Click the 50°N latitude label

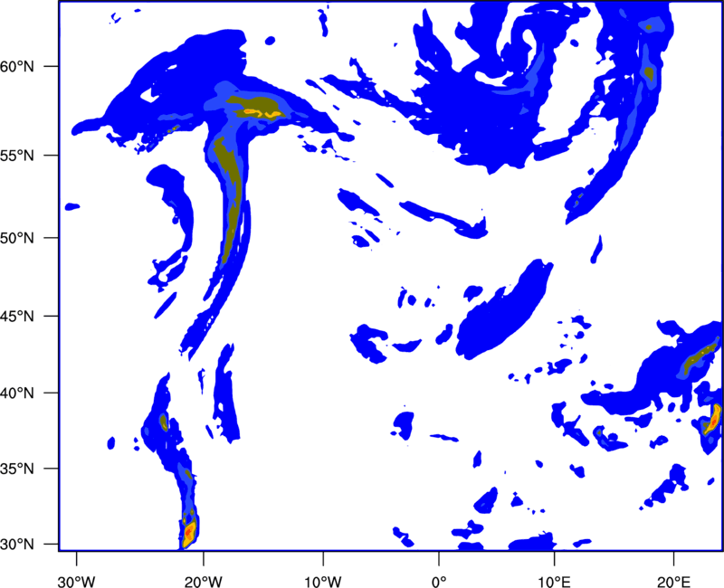coord(17,238)
